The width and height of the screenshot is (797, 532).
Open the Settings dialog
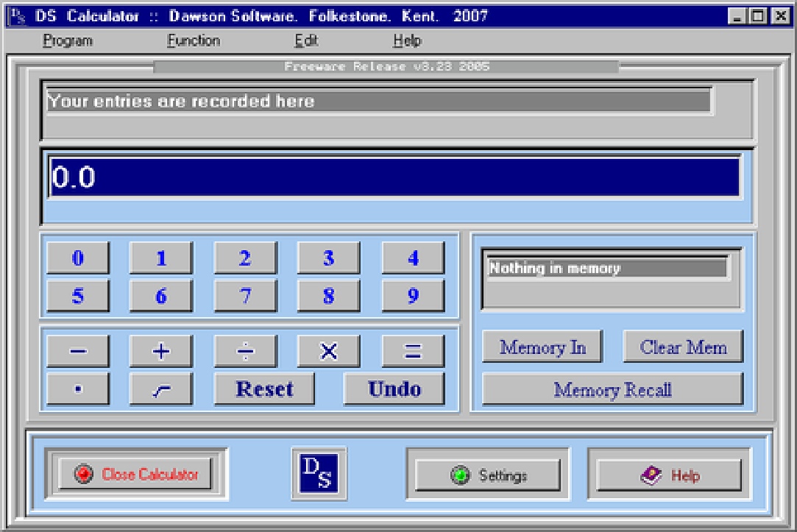pyautogui.click(x=486, y=474)
